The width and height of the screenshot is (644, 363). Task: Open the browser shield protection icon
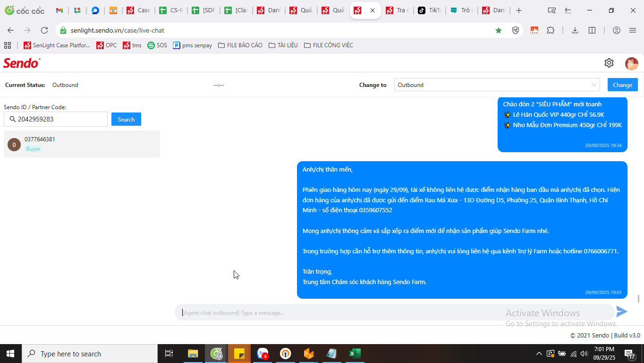point(516,30)
